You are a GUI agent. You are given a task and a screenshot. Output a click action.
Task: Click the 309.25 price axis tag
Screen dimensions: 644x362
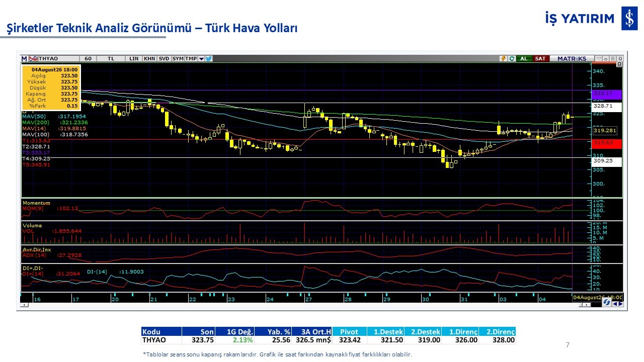(x=607, y=161)
